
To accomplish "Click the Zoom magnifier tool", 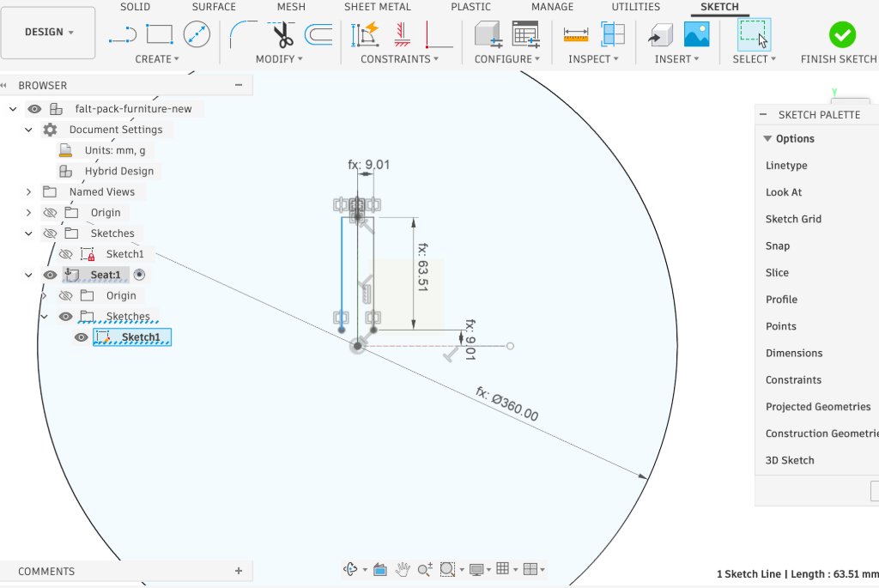I will pyautogui.click(x=424, y=569).
